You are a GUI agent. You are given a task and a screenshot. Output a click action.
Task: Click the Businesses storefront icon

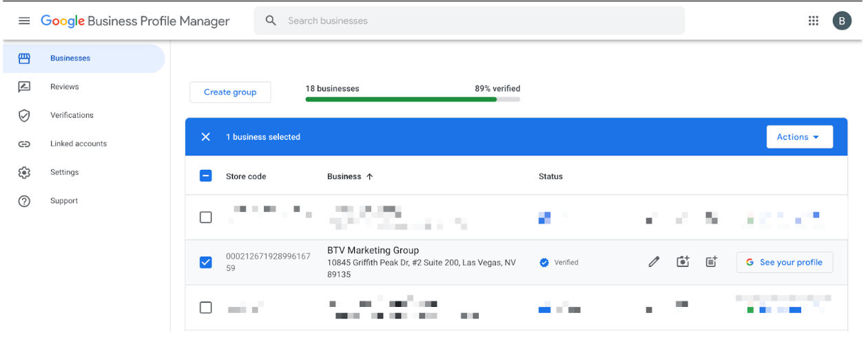pos(24,58)
